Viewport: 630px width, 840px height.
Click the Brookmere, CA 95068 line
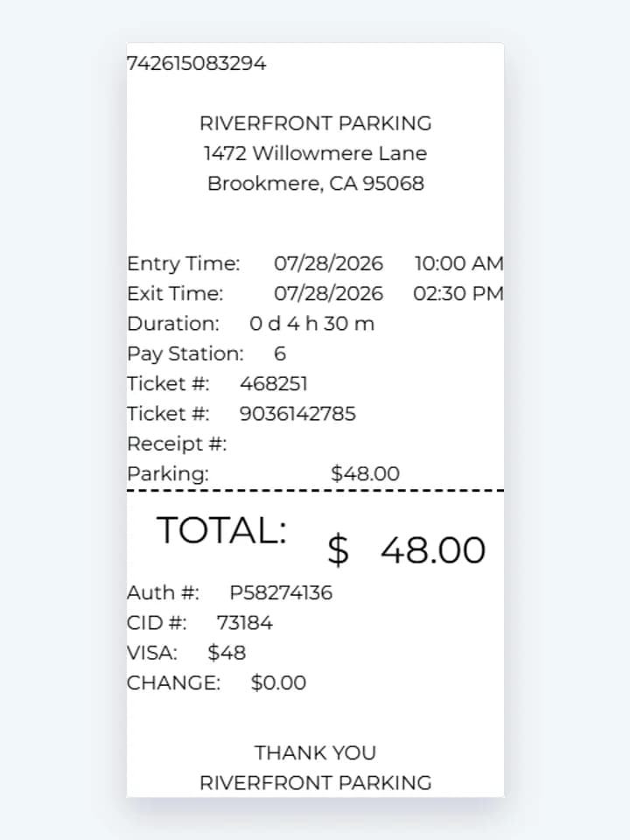click(316, 183)
